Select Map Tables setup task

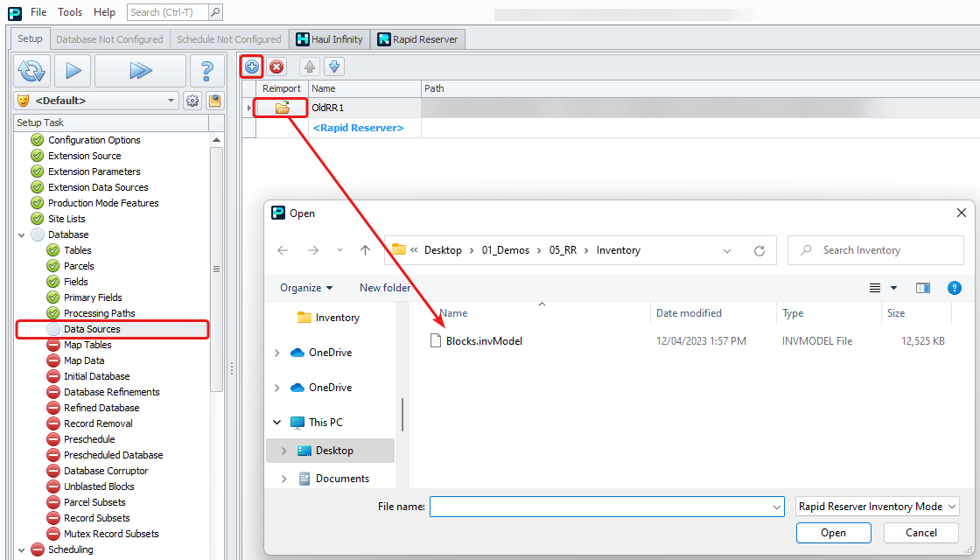(x=87, y=345)
